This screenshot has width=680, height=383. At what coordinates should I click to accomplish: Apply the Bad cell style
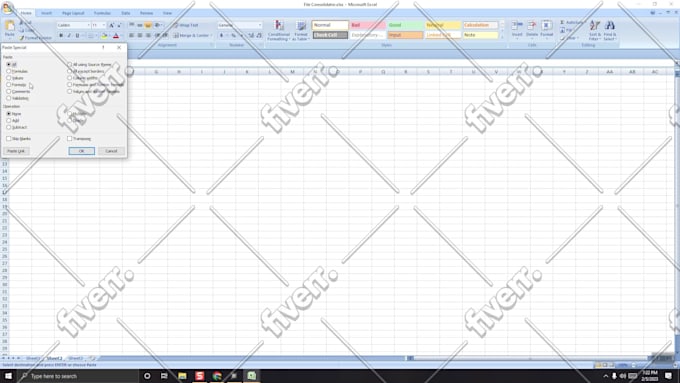click(367, 25)
